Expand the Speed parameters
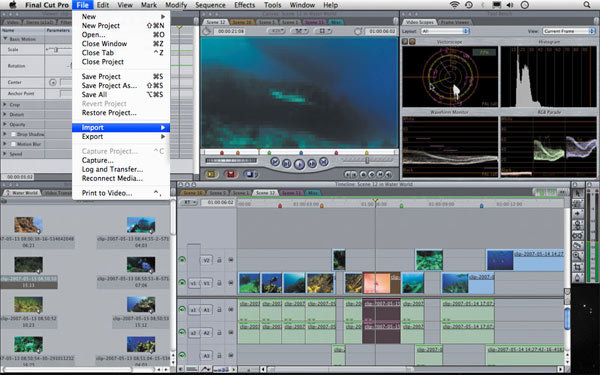Screen dimensions: 600x375 [5, 154]
